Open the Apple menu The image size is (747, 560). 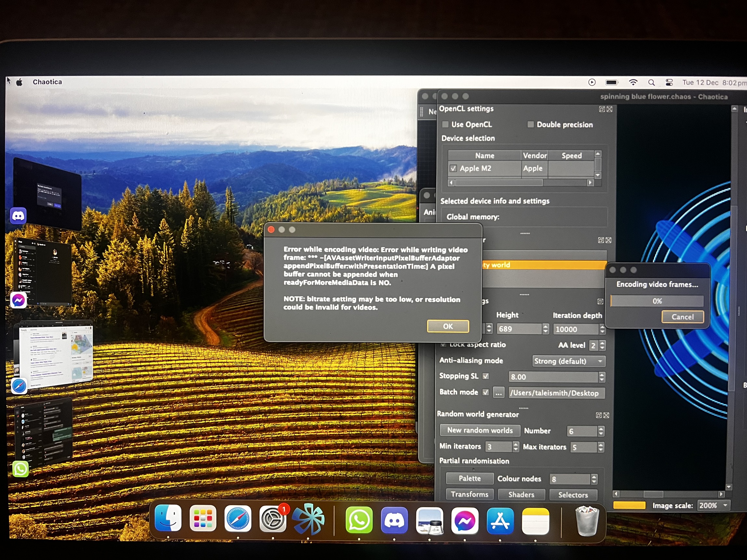(x=20, y=82)
